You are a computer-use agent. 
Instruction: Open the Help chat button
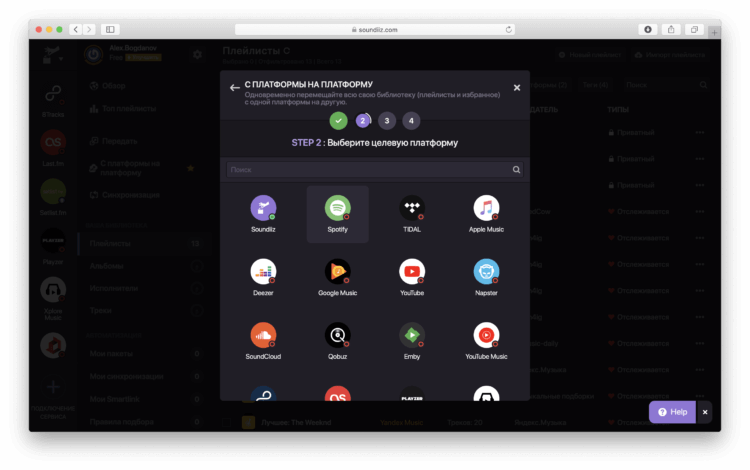point(672,412)
